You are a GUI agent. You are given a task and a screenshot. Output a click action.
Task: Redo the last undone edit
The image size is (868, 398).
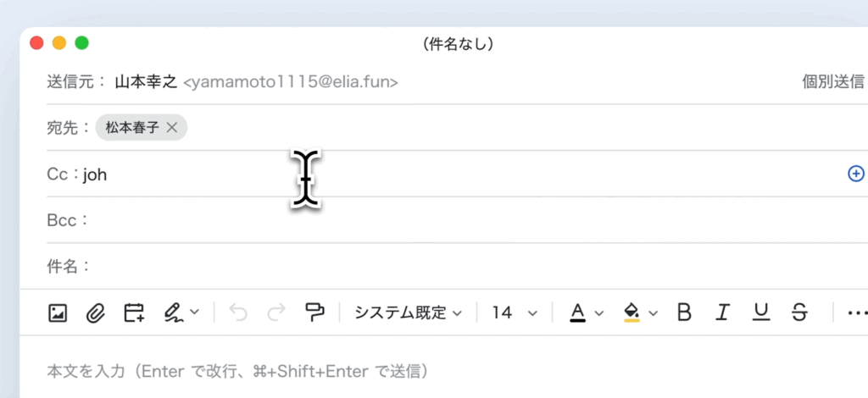click(x=276, y=312)
